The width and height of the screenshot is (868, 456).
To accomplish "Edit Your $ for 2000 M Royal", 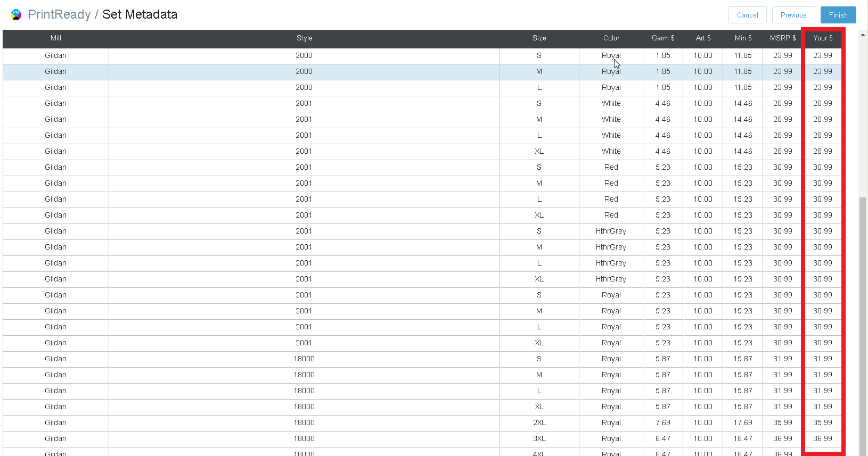I will [x=823, y=71].
